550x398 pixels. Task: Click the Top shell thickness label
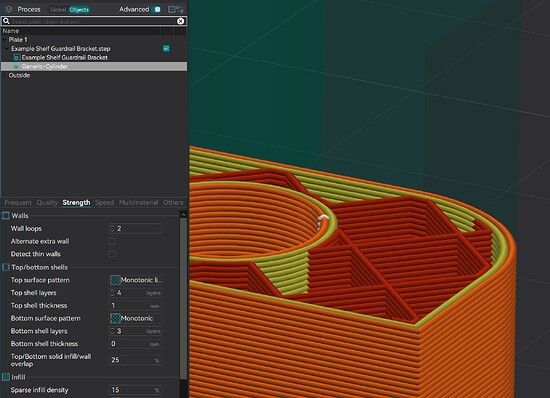coord(39,305)
